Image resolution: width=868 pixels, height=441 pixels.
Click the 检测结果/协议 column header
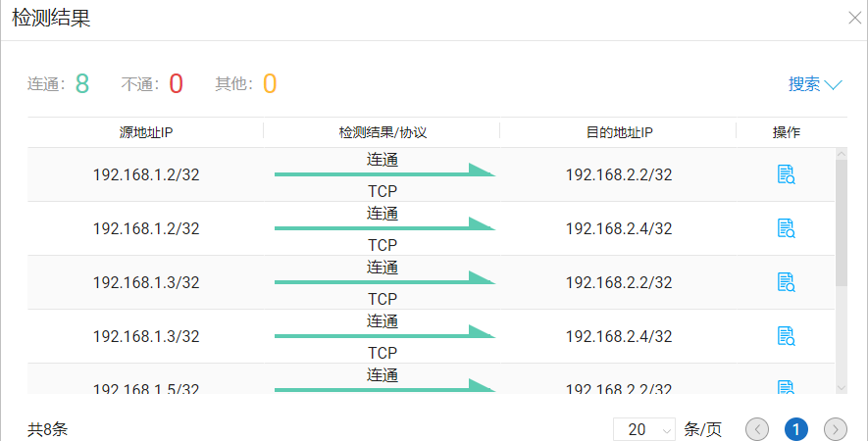pyautogui.click(x=383, y=132)
